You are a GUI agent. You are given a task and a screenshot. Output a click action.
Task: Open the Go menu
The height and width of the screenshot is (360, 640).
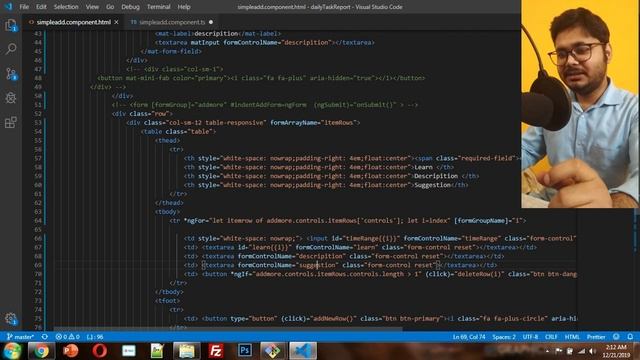point(110,7)
